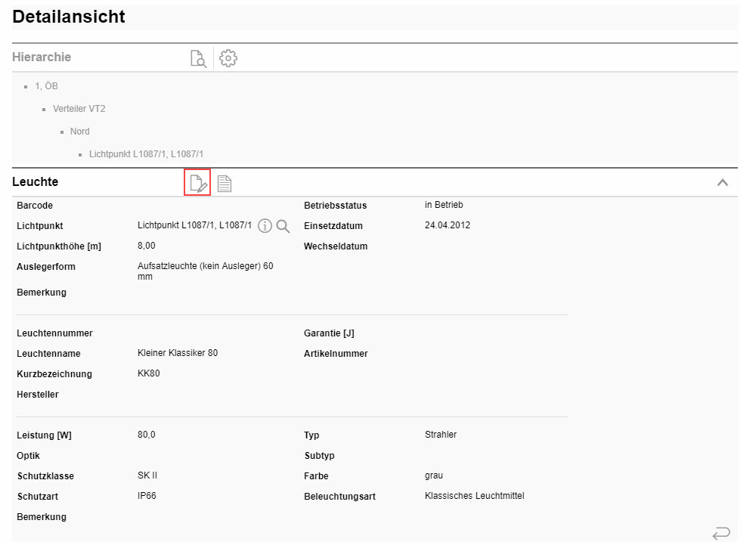Click the Detailansicht page heading
The width and height of the screenshot is (756, 542).
pyautogui.click(x=69, y=17)
